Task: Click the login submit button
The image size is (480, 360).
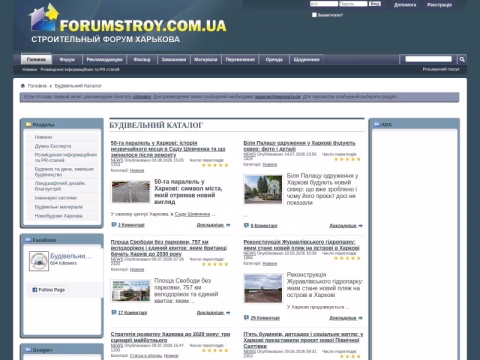Action: point(375,4)
